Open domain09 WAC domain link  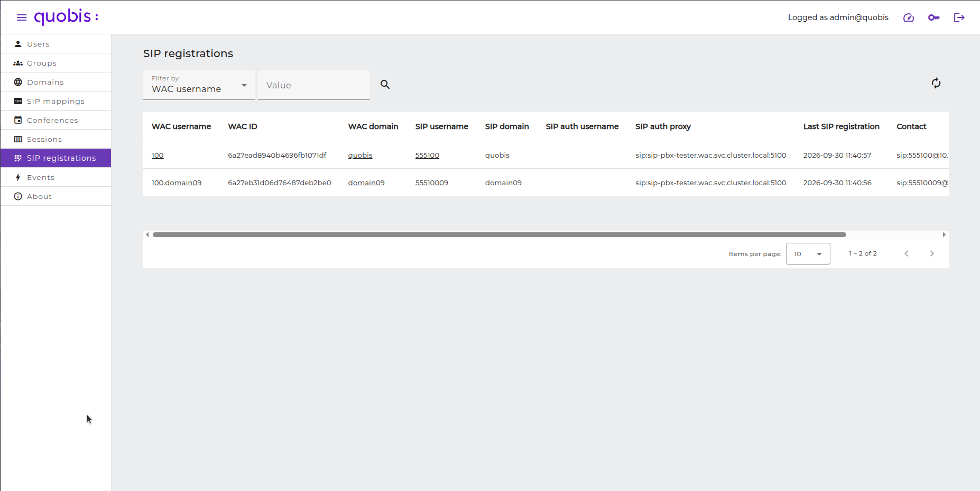tap(366, 183)
